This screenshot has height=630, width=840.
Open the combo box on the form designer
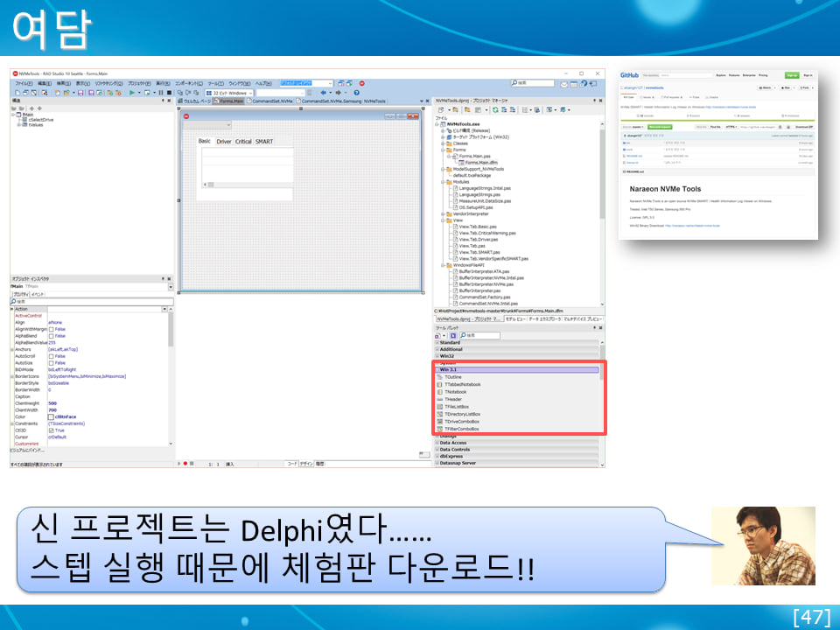pyautogui.click(x=206, y=125)
